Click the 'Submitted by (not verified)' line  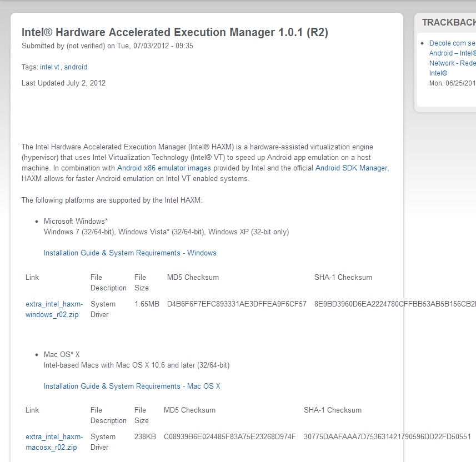[107, 46]
